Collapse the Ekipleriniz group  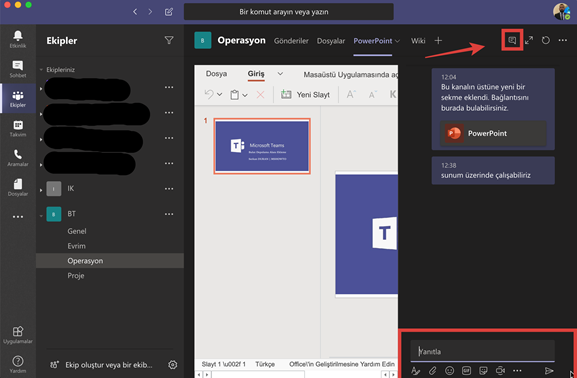[x=41, y=70]
